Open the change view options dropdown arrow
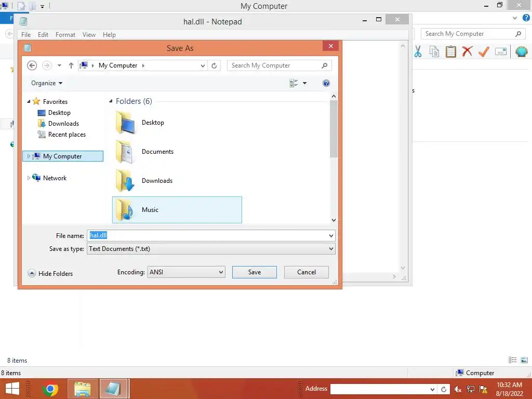The image size is (532, 399). (x=304, y=83)
